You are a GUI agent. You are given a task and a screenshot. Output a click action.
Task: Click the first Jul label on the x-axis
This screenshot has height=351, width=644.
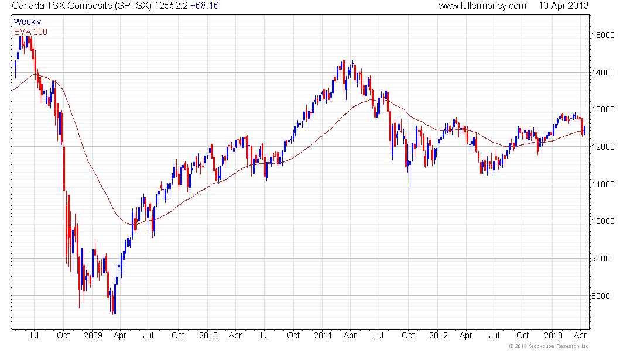pos(33,335)
